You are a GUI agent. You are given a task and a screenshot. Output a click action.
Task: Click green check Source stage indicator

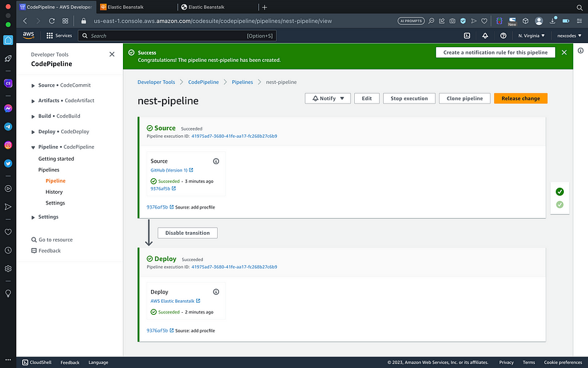pyautogui.click(x=560, y=192)
